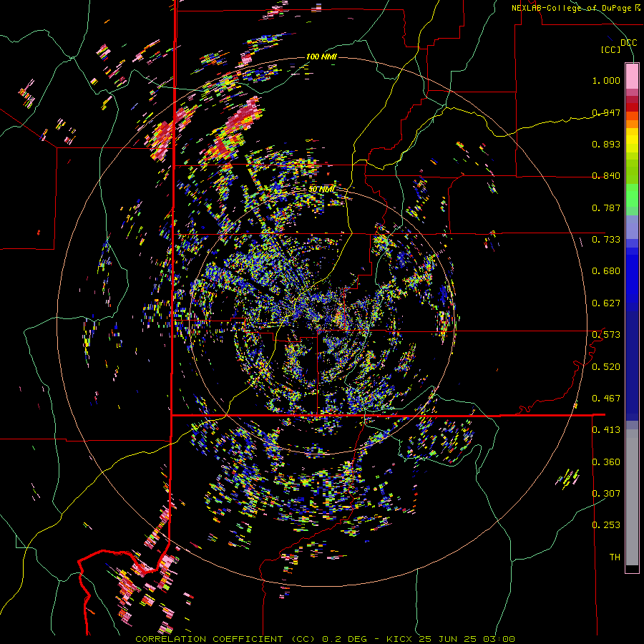This screenshot has height=644, width=644.
Task: Select the bright green band on color bar
Action: [x=632, y=195]
